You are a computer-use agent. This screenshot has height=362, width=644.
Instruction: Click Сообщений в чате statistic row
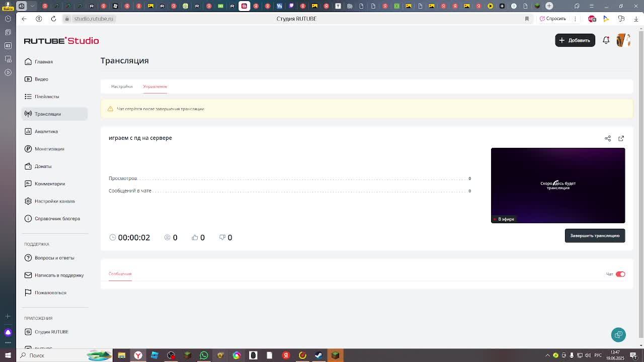click(290, 191)
